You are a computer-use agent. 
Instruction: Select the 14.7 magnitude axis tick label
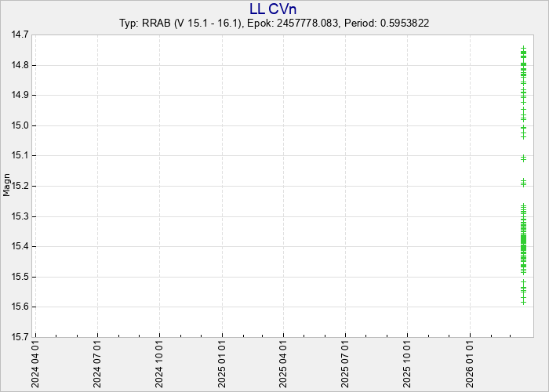point(20,34)
